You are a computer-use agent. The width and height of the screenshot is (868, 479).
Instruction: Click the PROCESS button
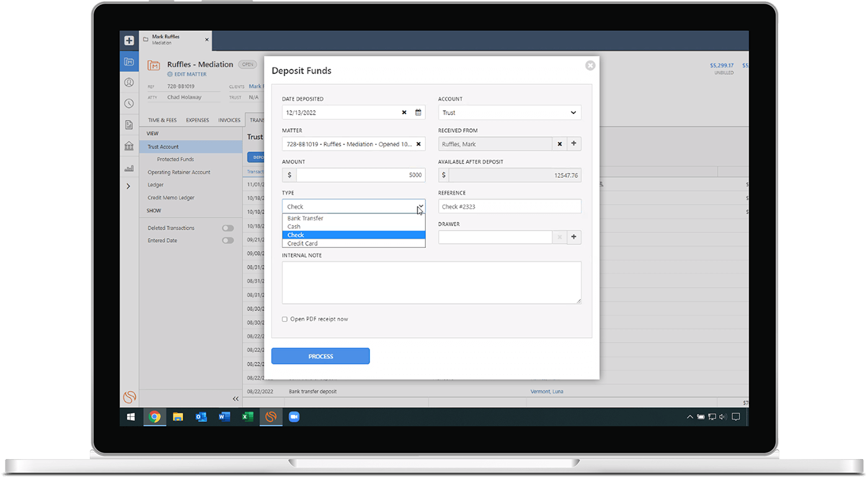321,356
